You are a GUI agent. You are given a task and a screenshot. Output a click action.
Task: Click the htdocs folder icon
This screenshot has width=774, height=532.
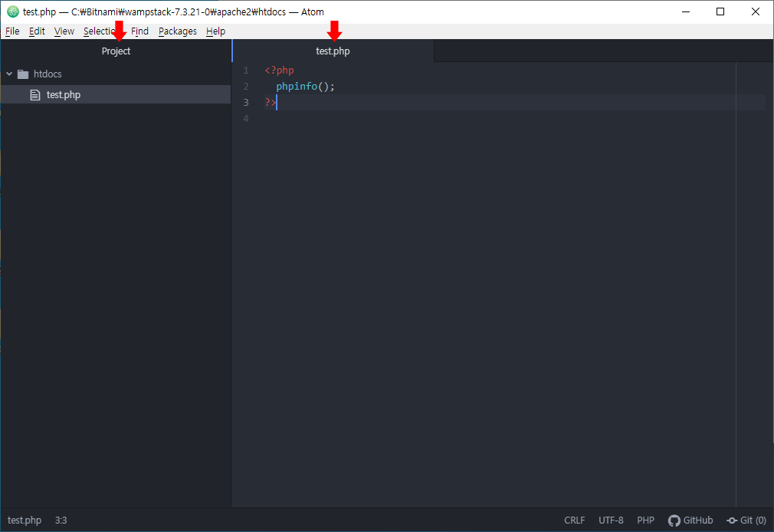point(23,74)
